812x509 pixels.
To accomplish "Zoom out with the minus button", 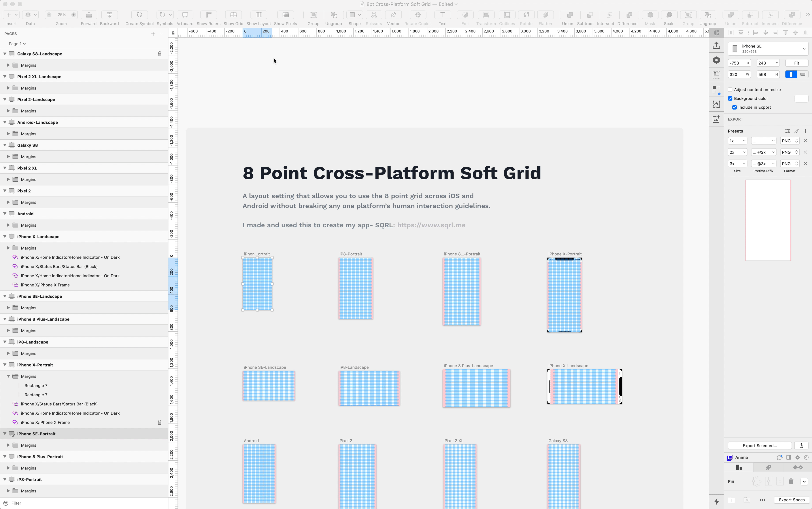I will click(x=49, y=15).
